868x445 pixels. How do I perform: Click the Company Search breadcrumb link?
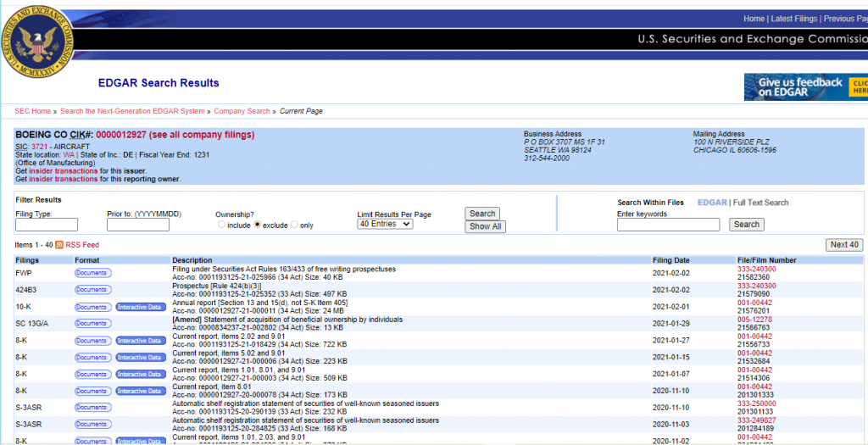(242, 111)
